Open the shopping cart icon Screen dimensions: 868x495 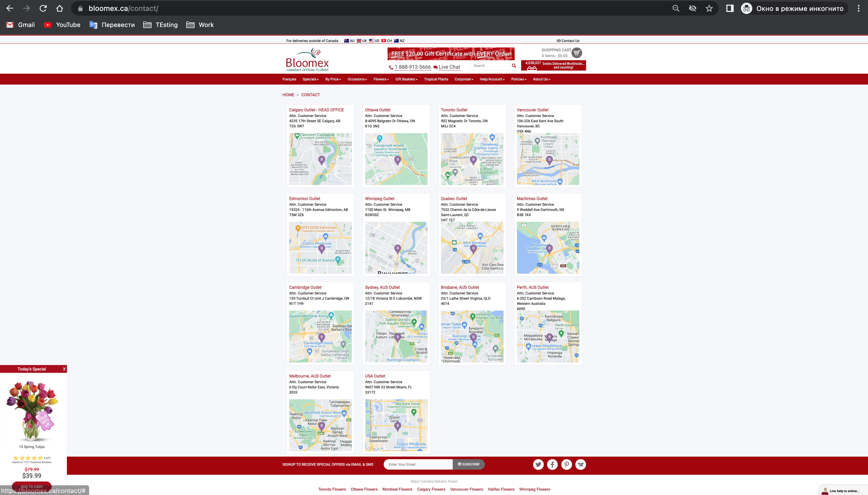pos(577,53)
